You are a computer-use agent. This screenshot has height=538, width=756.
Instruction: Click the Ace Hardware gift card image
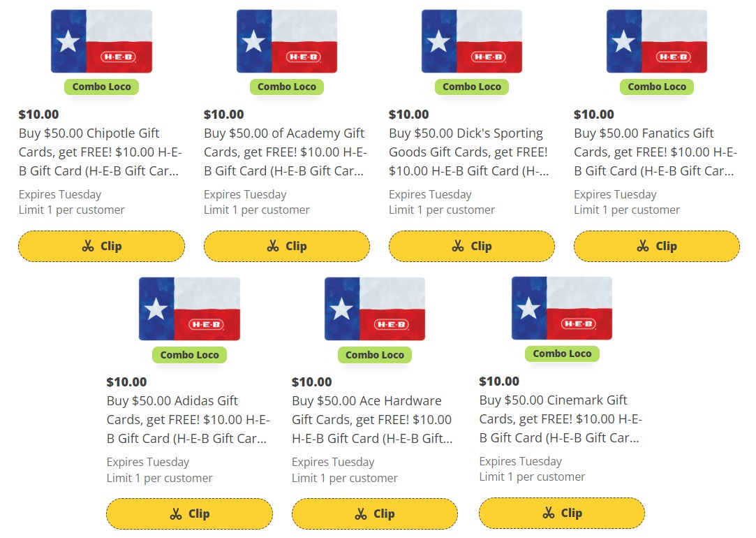point(375,307)
